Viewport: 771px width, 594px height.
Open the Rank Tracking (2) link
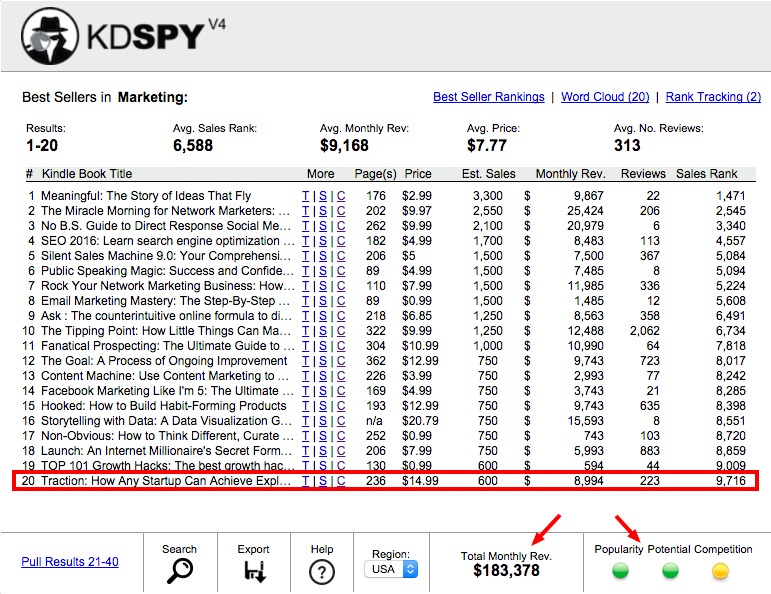coord(713,97)
